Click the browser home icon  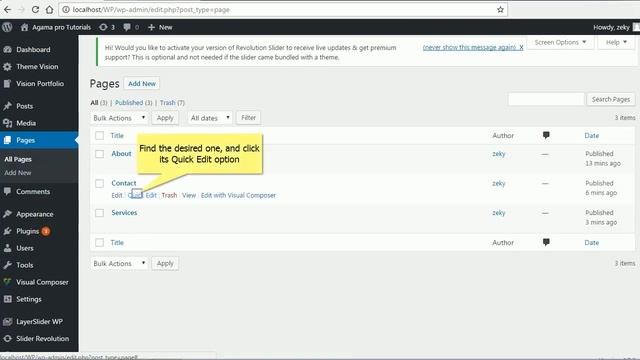pos(49,9)
